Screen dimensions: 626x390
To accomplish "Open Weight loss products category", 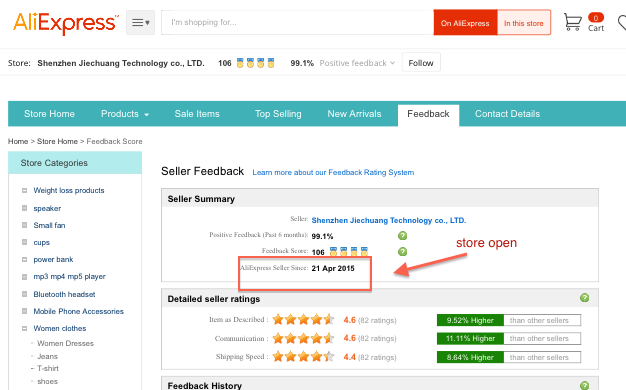I will coord(69,190).
